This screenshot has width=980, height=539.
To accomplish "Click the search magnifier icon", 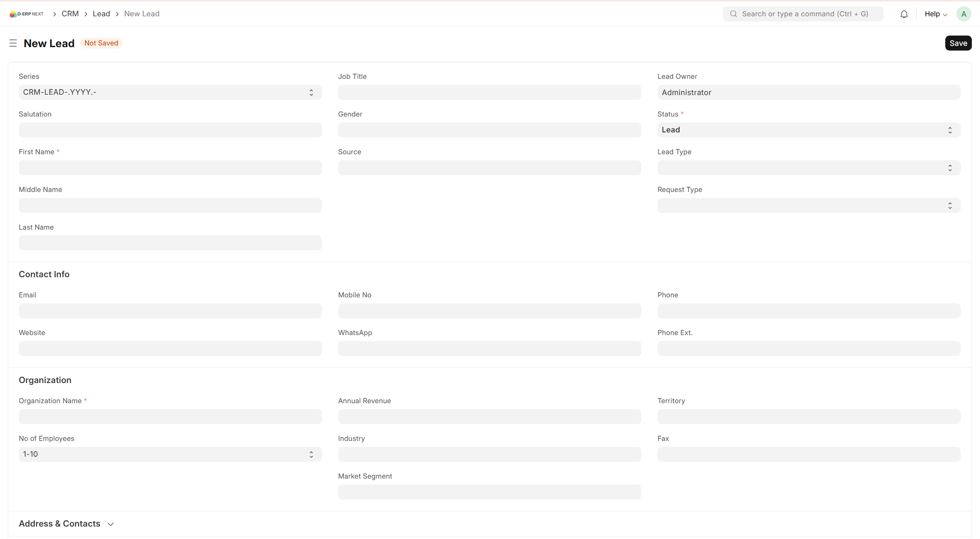I will coord(733,14).
